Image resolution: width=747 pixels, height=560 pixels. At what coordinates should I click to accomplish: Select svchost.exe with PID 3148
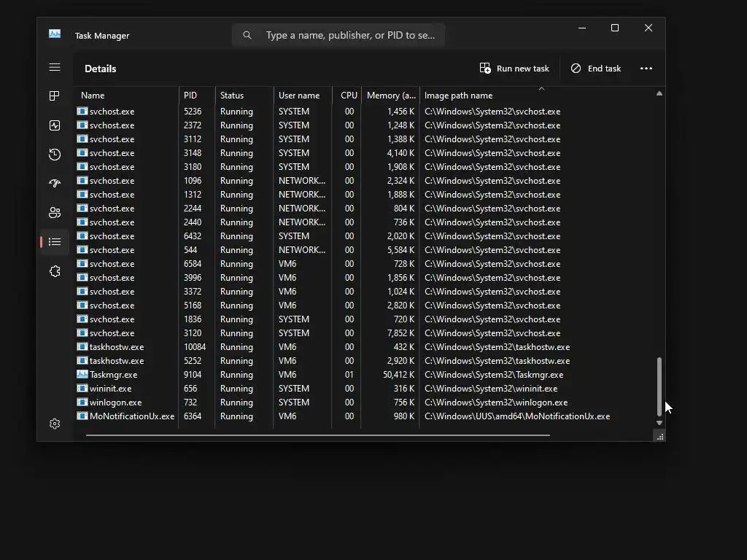tap(365, 153)
